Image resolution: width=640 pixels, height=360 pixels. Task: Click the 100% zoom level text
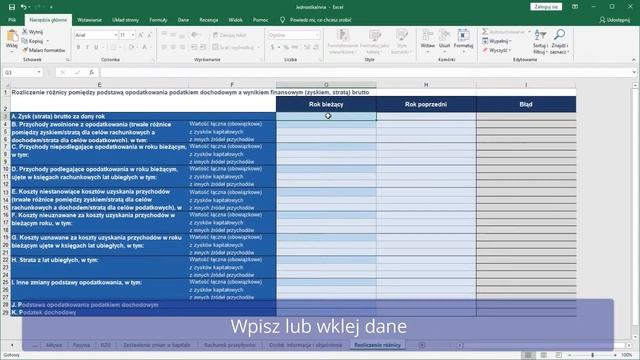[x=627, y=355]
